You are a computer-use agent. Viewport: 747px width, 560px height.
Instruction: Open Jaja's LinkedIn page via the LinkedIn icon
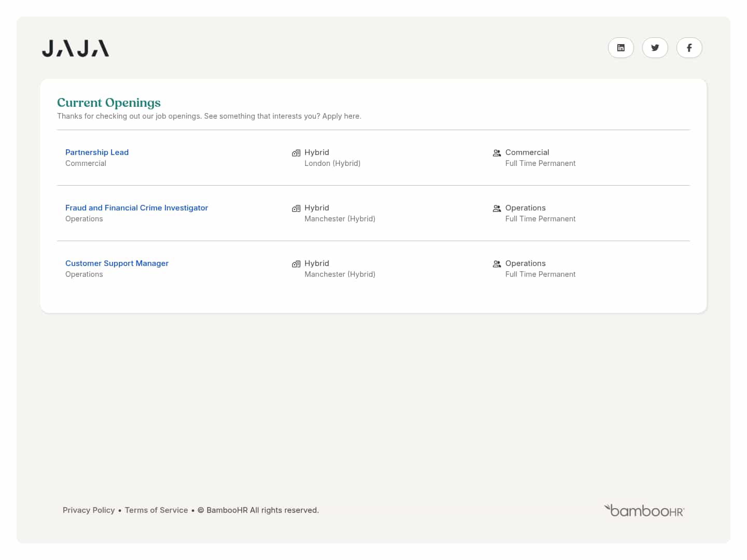coord(621,48)
